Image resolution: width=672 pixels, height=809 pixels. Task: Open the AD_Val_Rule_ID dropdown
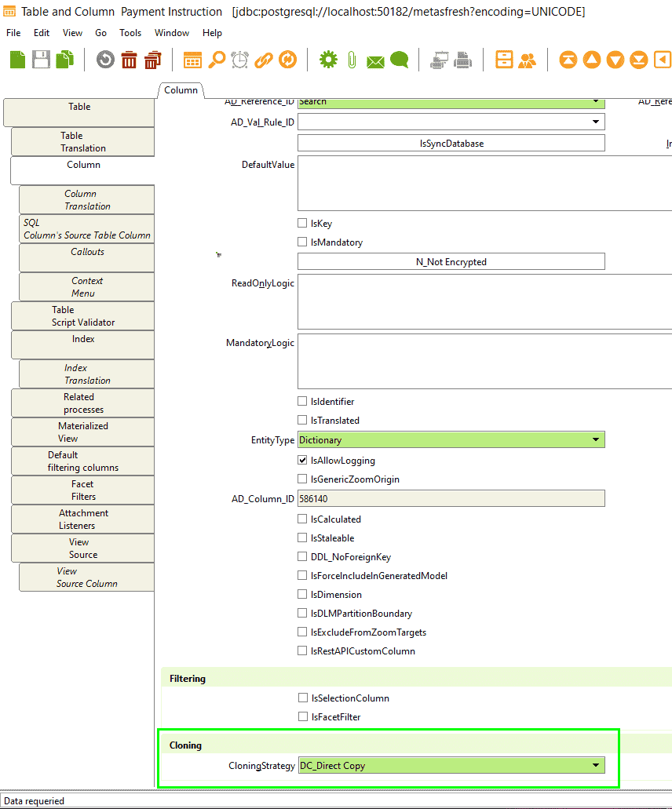(x=597, y=122)
